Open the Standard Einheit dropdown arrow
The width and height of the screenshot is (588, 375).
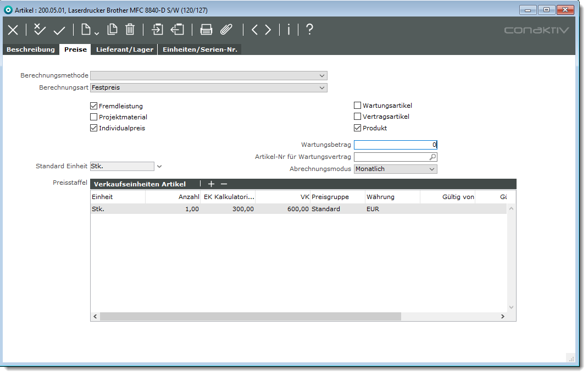[x=159, y=166]
